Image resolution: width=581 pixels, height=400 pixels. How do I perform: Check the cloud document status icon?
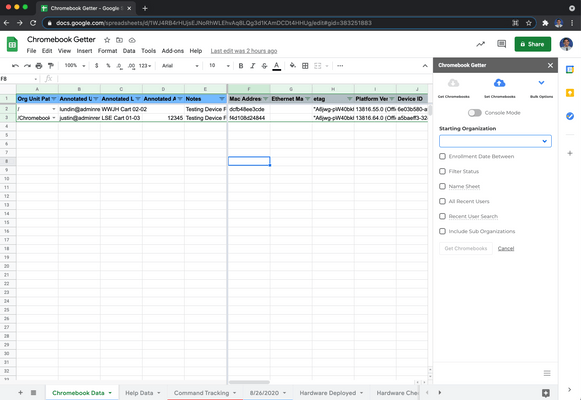(x=132, y=40)
